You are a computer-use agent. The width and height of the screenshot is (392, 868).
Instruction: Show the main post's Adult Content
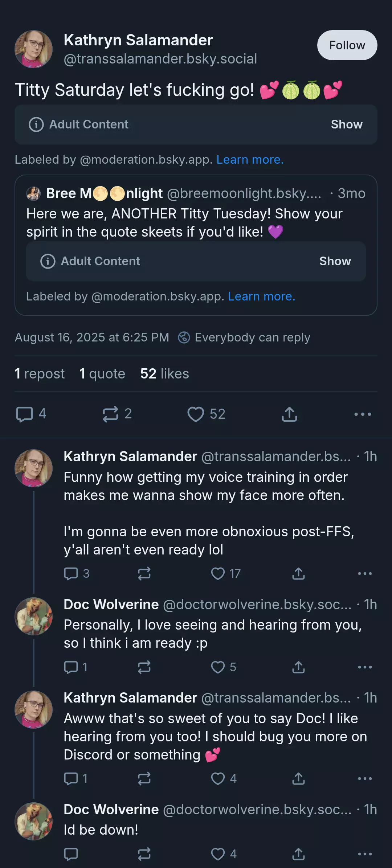click(x=347, y=124)
